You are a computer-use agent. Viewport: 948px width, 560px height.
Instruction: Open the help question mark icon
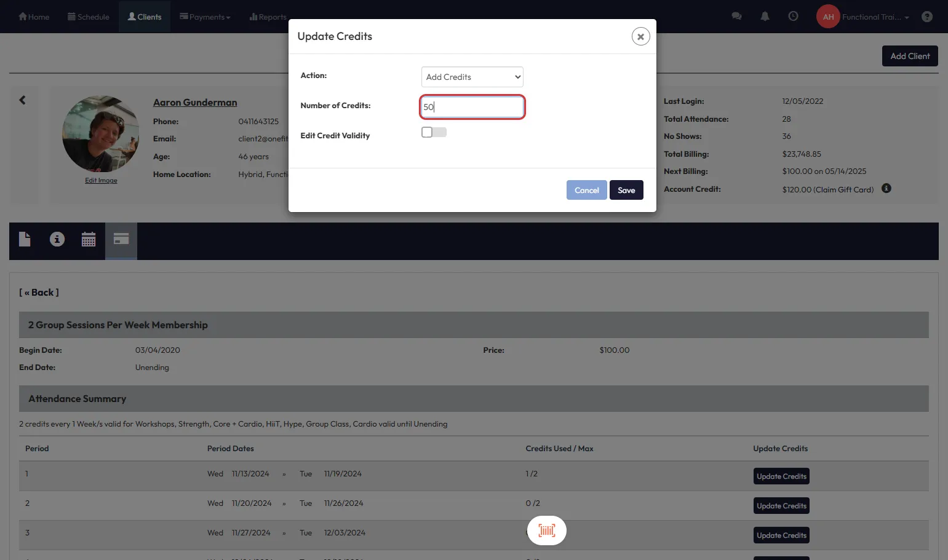click(x=926, y=17)
